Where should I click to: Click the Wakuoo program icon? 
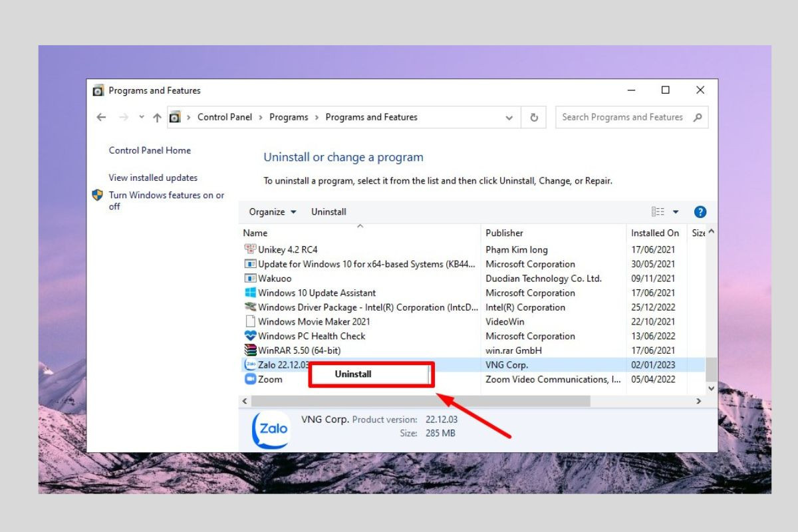pyautogui.click(x=251, y=279)
